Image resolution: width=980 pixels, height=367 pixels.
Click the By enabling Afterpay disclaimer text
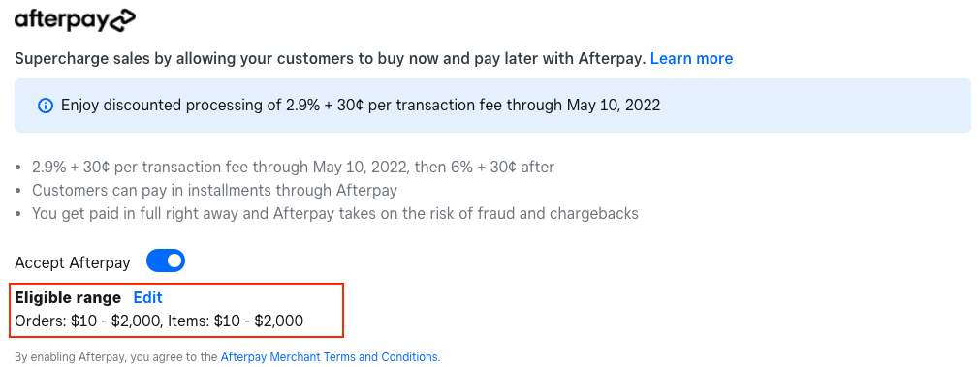pos(116,357)
